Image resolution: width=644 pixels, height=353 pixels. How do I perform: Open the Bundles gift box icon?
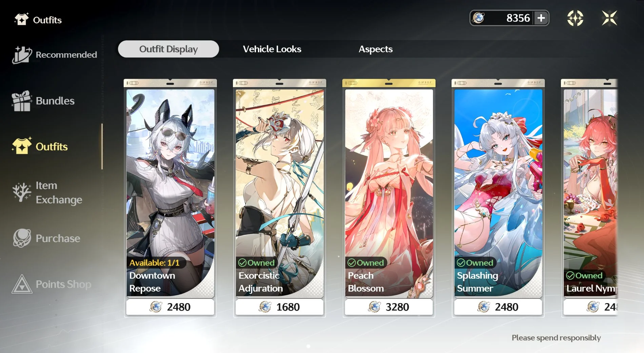point(22,101)
